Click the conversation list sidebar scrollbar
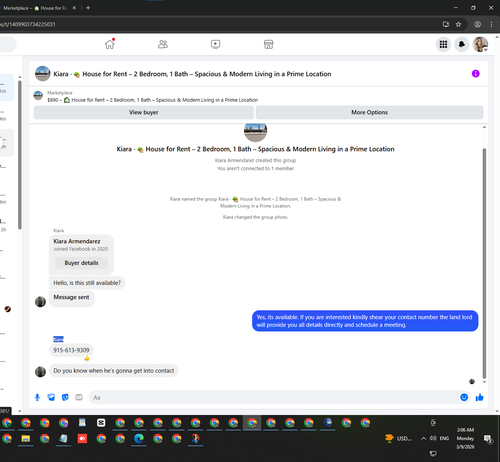 (x=20, y=155)
